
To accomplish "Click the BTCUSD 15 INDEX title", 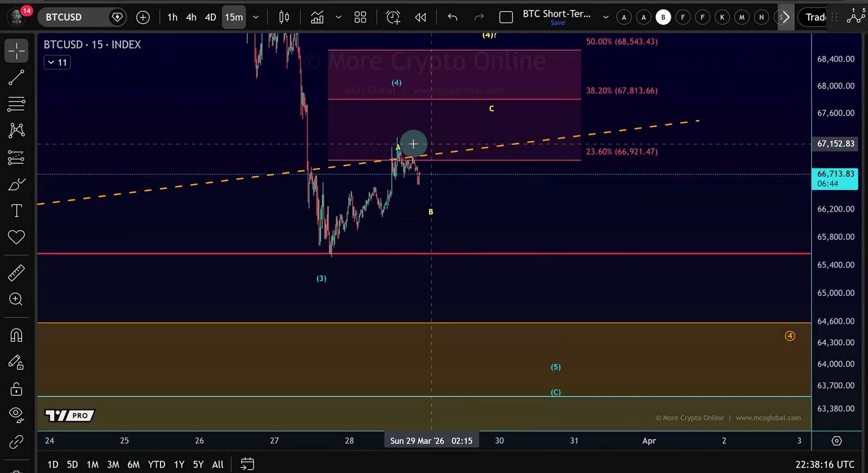I will (92, 45).
